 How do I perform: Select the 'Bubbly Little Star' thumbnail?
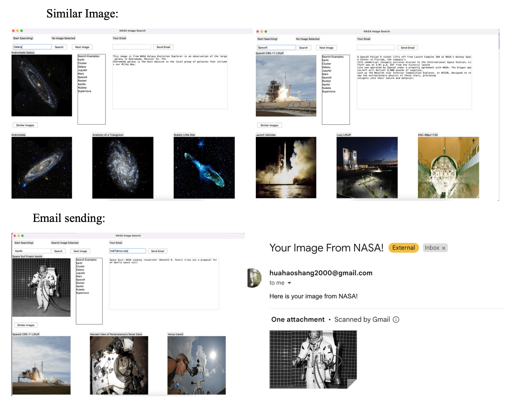tap(204, 168)
